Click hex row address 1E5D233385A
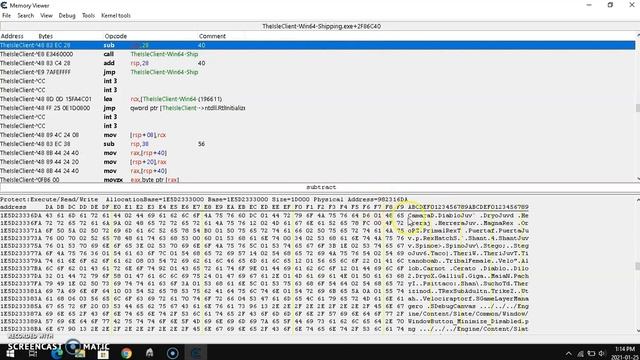The height and width of the screenshot is (360, 640). click(x=20, y=306)
